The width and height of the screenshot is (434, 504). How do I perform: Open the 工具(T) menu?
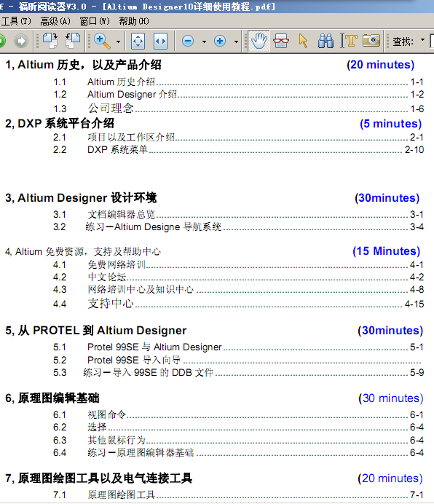(16, 21)
